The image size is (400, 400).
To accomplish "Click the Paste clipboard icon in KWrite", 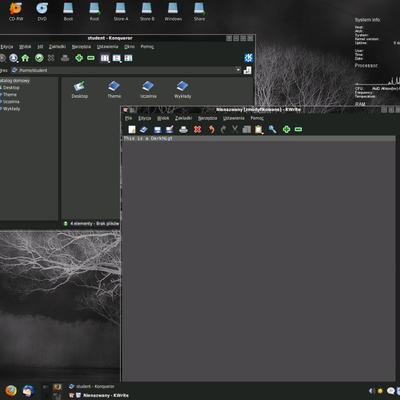I will [259, 129].
